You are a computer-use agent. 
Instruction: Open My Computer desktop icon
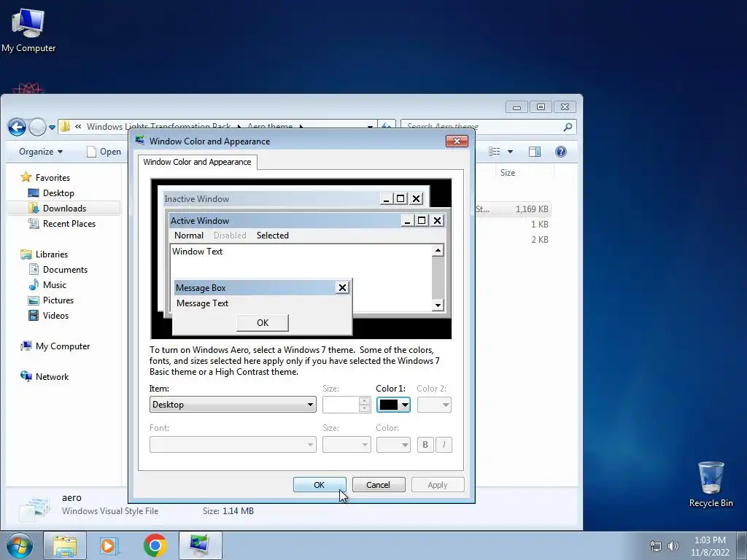point(28,31)
